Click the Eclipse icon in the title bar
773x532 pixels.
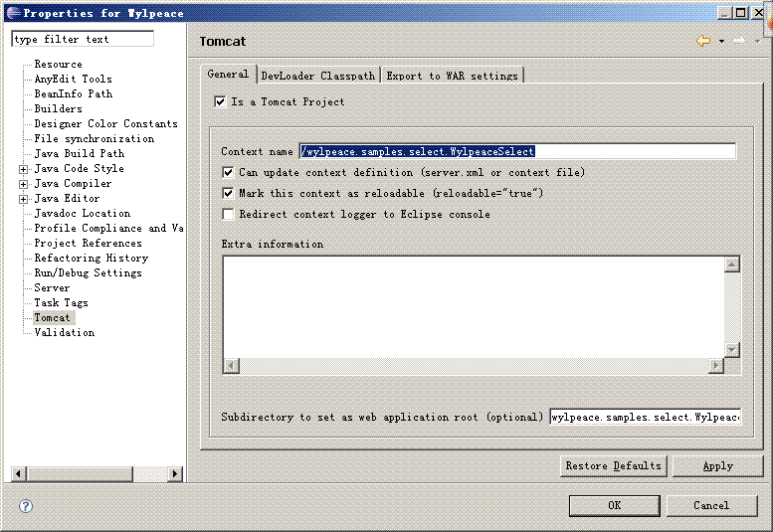pos(13,13)
